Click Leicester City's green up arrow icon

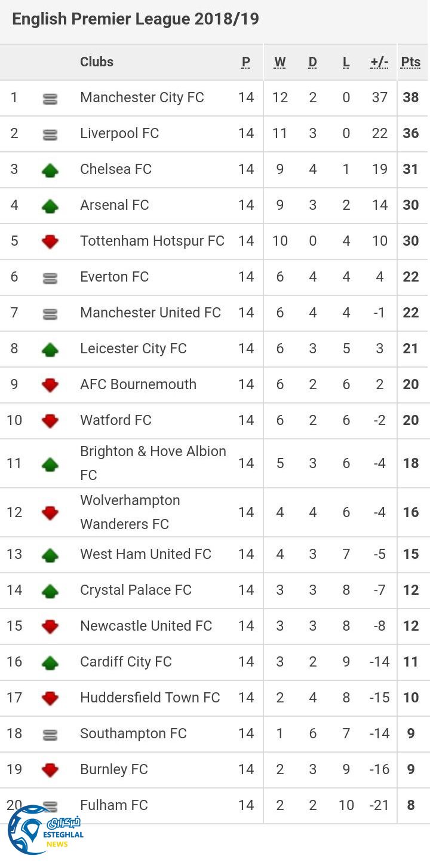click(50, 350)
